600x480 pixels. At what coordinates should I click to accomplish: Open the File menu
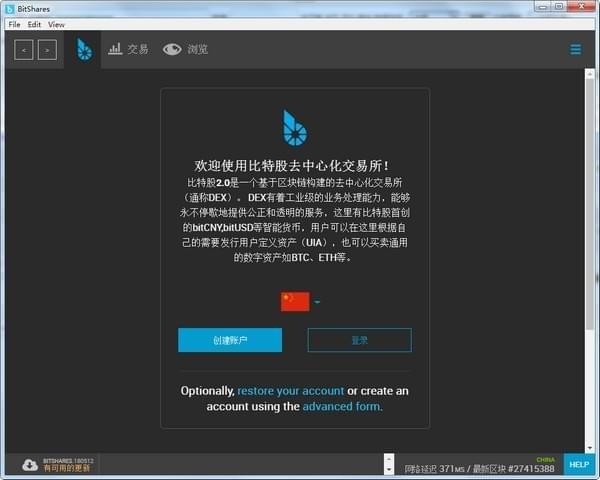(14, 24)
